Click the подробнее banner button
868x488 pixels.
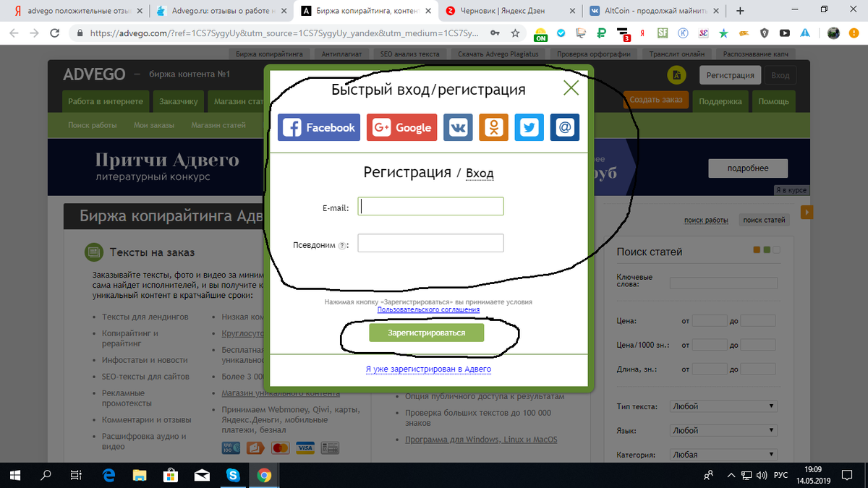coord(749,168)
